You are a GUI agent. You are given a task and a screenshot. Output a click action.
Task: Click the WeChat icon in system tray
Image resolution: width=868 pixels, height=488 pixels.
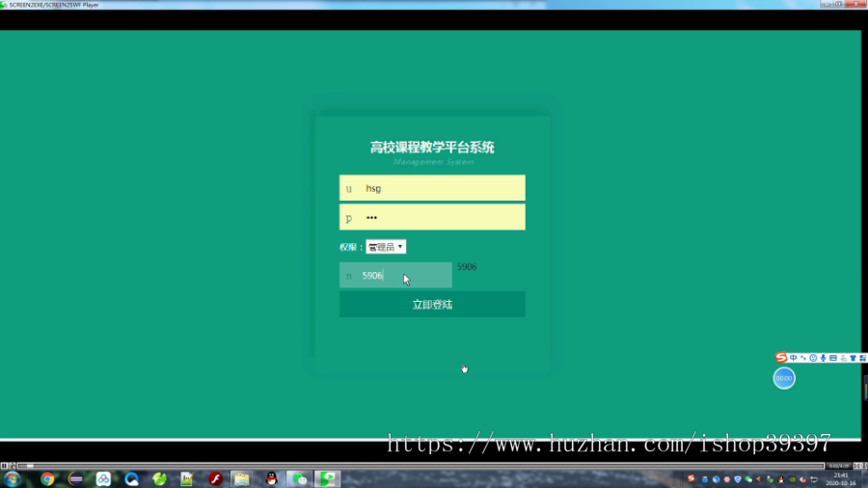coord(748,479)
